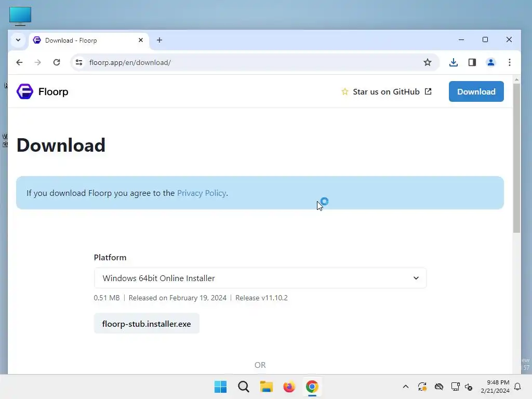
Task: Close the Download - Floorp tab
Action: tap(141, 40)
